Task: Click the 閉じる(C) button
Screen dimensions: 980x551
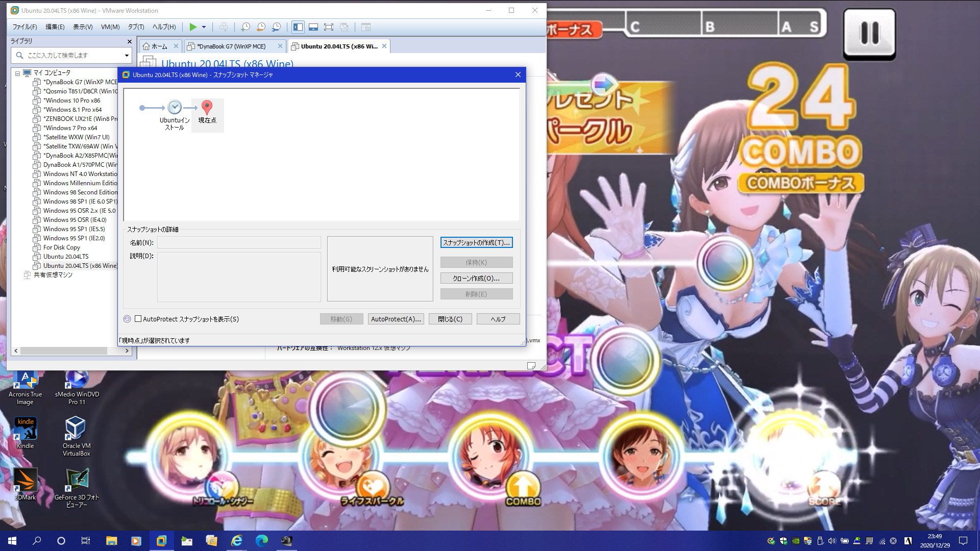Action: click(450, 319)
